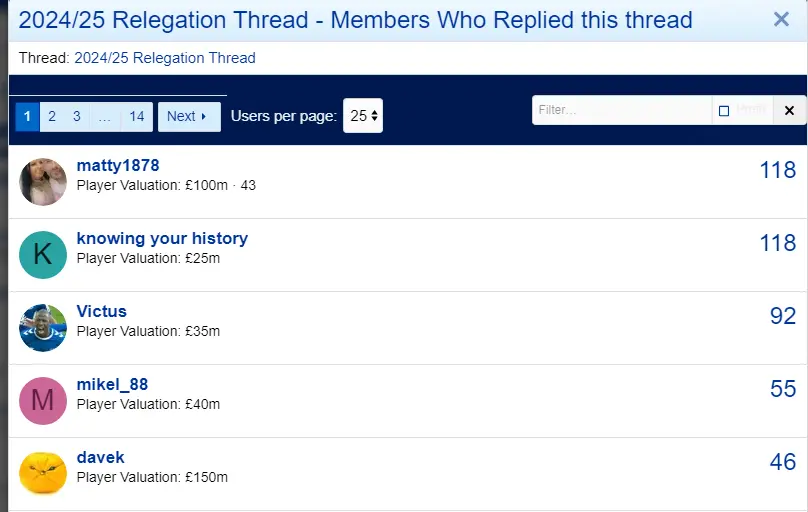Screen dimensions: 808x512
Task: Go to the Next page
Action: (188, 117)
